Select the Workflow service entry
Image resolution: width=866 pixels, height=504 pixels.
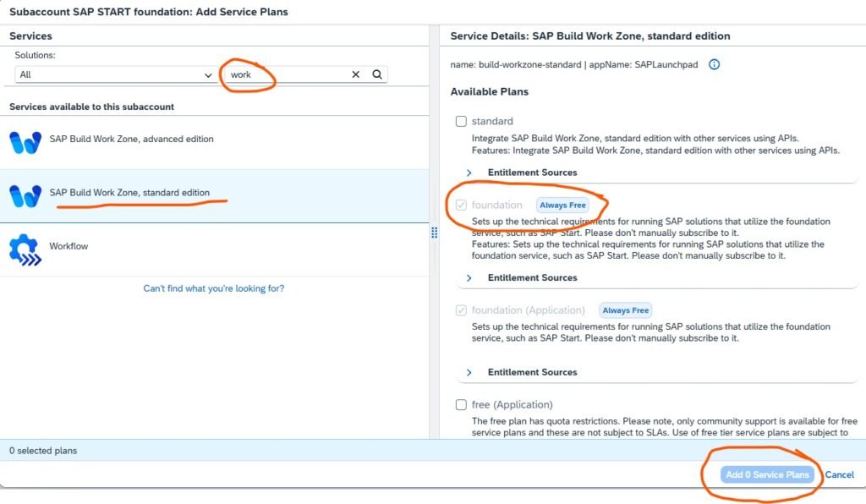[69, 246]
